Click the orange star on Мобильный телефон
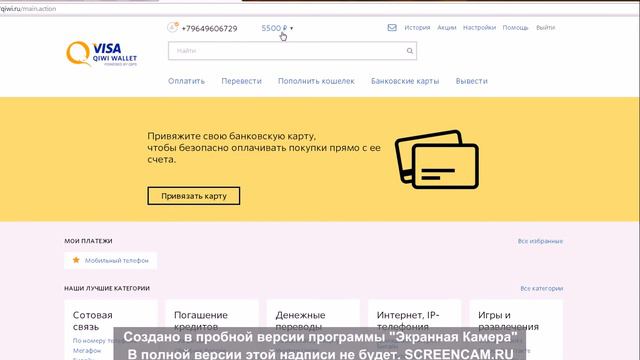The height and width of the screenshot is (360, 640). point(76,260)
